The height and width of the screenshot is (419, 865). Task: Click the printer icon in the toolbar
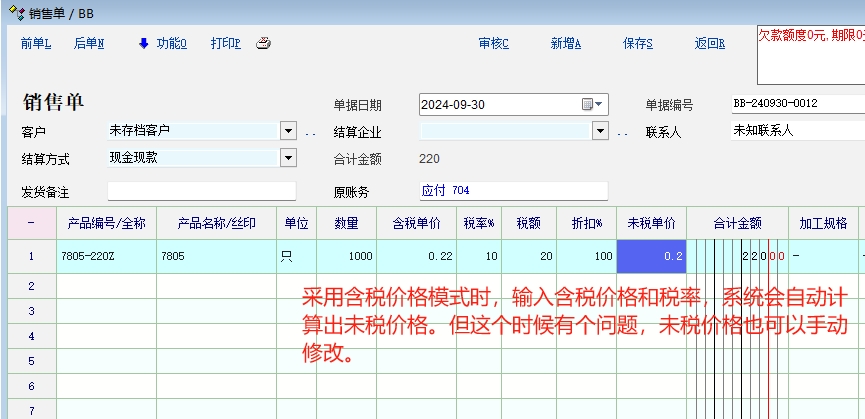pos(263,43)
